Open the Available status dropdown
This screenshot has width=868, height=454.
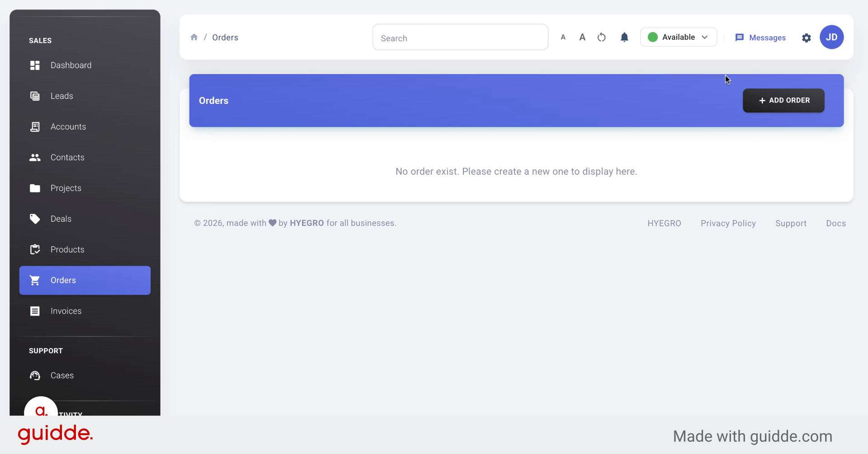click(x=679, y=37)
